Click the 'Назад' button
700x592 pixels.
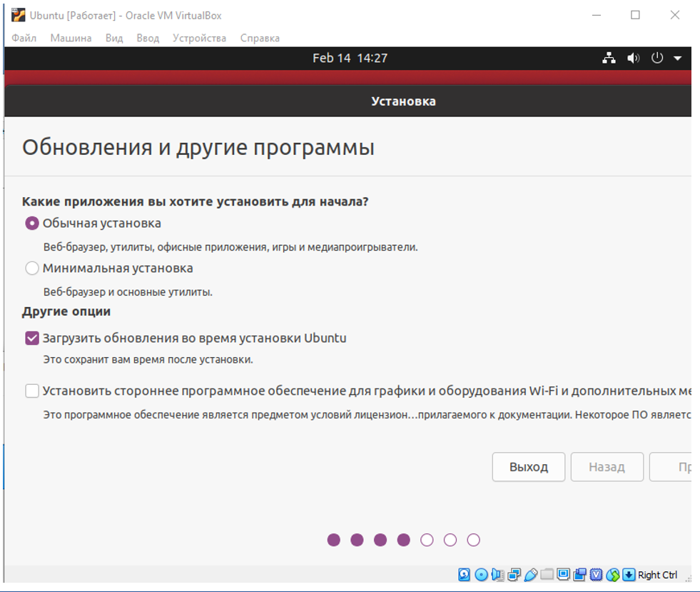pos(607,467)
